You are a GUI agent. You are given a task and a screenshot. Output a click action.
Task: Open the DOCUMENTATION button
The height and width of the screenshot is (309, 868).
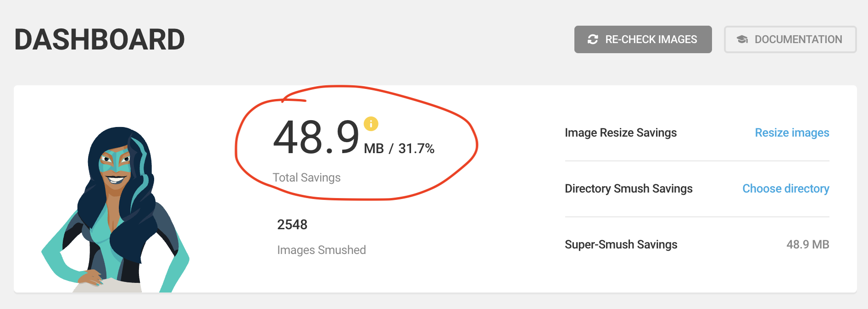click(x=790, y=39)
